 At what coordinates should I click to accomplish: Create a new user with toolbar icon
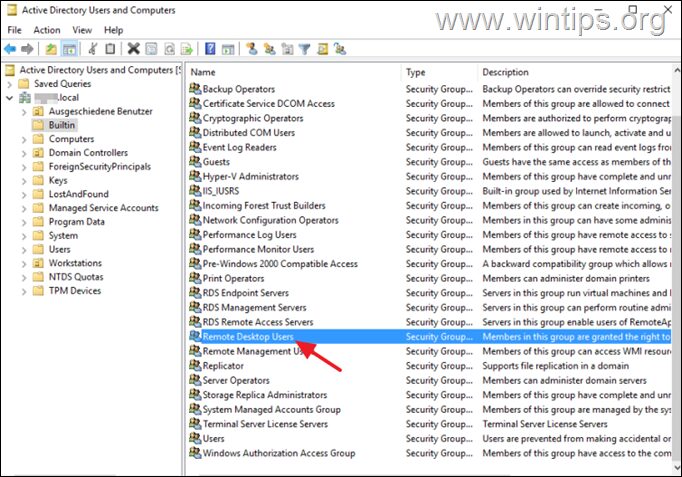(251, 49)
